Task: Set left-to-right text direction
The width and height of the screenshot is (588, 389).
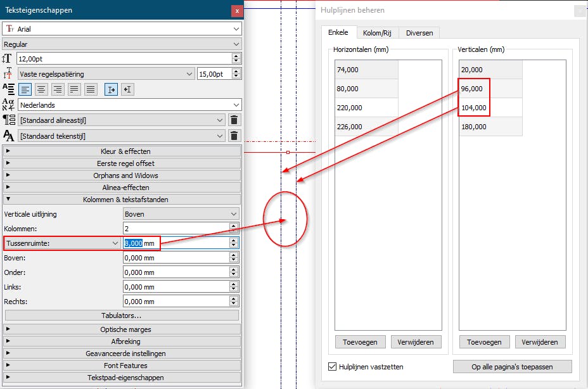Action: pos(112,89)
